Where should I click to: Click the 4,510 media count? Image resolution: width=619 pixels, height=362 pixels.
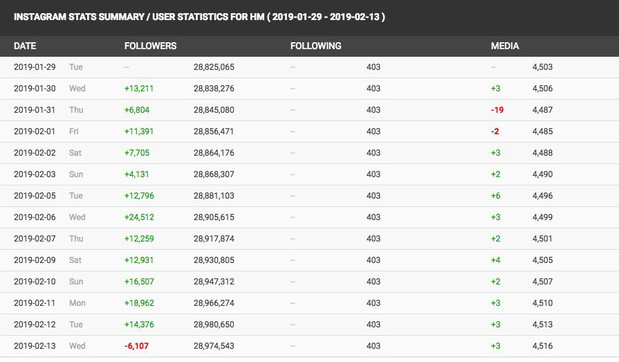click(542, 303)
